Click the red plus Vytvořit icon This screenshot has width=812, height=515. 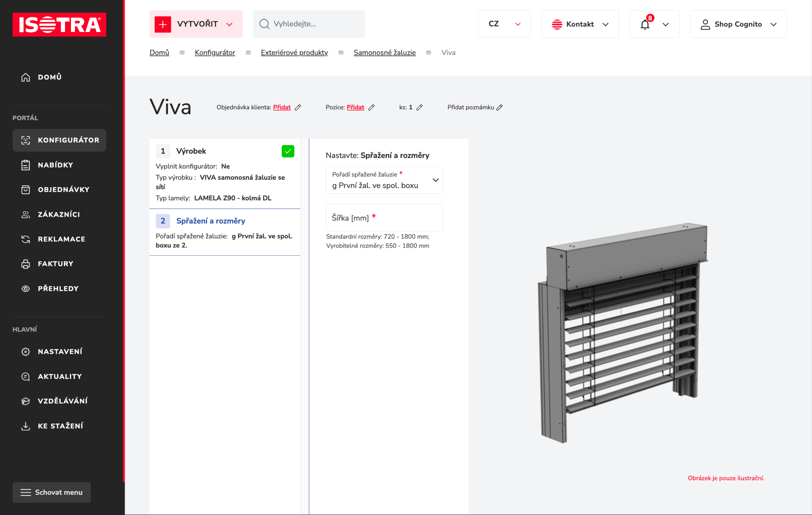(x=163, y=24)
